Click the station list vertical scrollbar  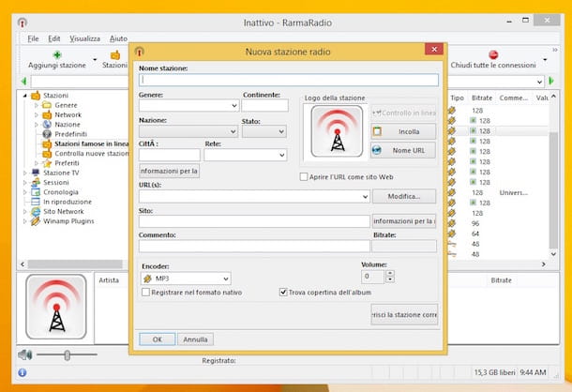tap(554, 189)
